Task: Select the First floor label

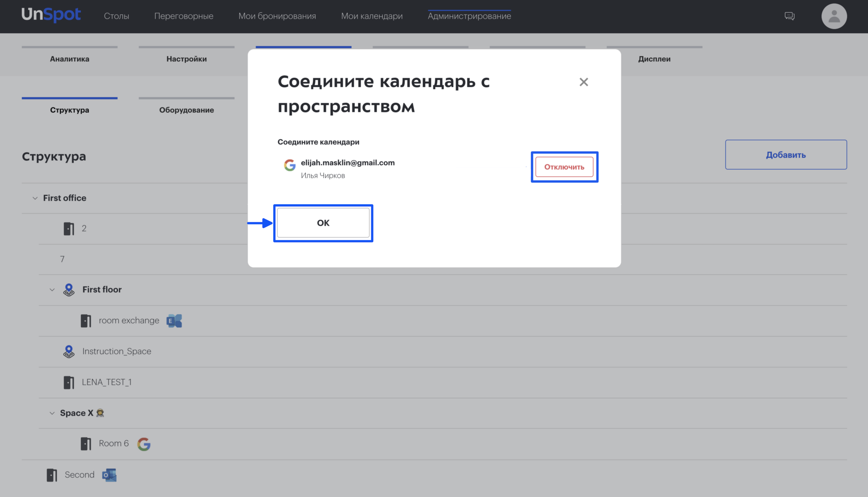Action: coord(102,289)
